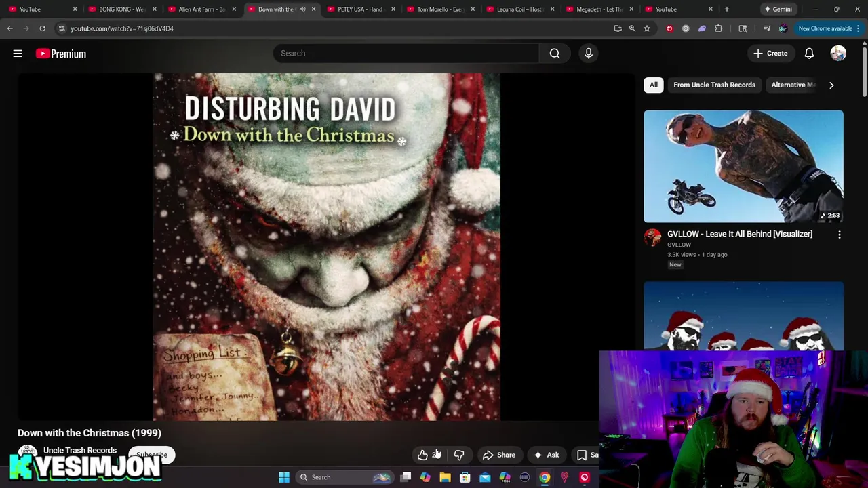Viewport: 868px width, 488px height.
Task: Dislike the video with thumbs down
Action: 459,455
